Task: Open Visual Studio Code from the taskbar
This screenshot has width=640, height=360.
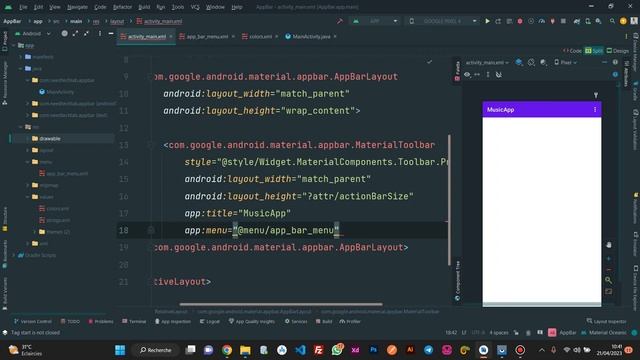Action: click(300, 350)
